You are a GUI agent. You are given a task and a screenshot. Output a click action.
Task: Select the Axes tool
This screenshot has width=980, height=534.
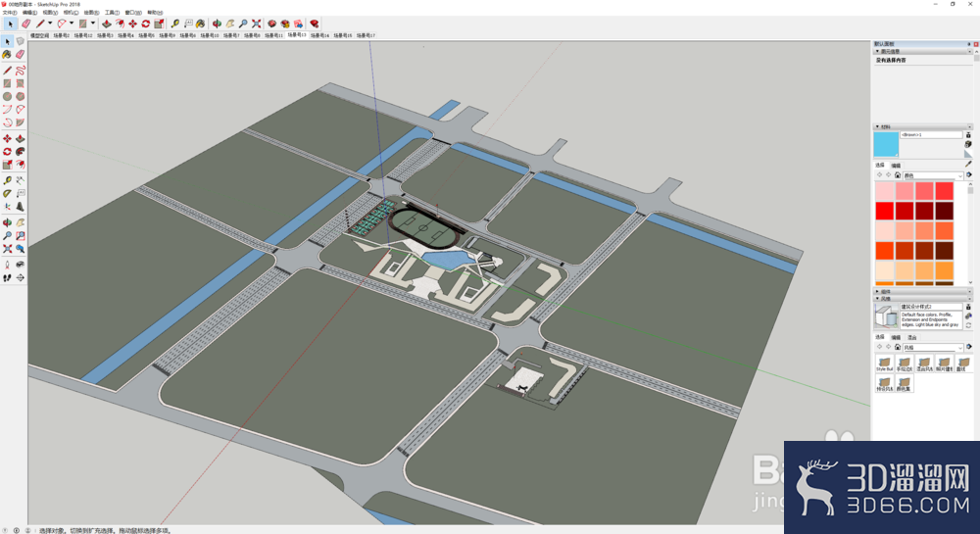point(7,207)
